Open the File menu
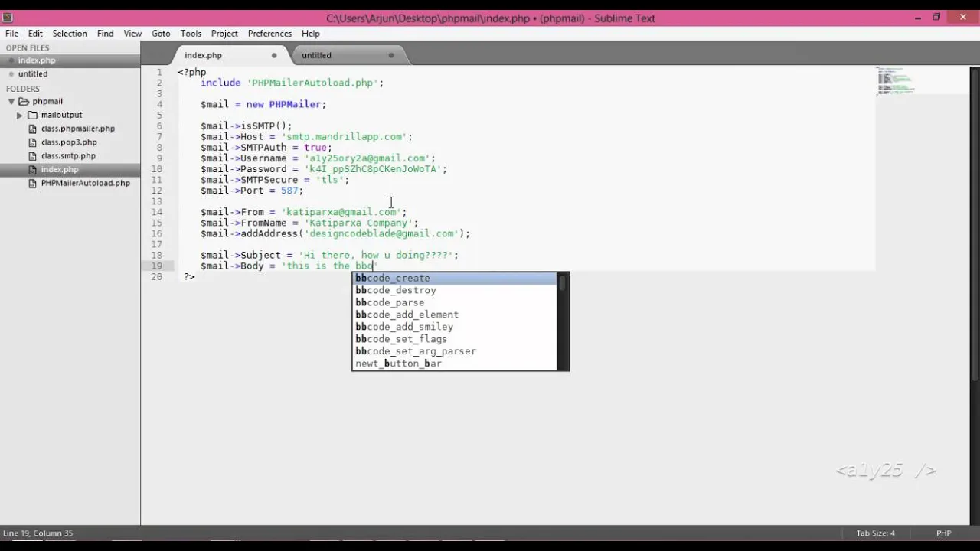 (x=12, y=34)
